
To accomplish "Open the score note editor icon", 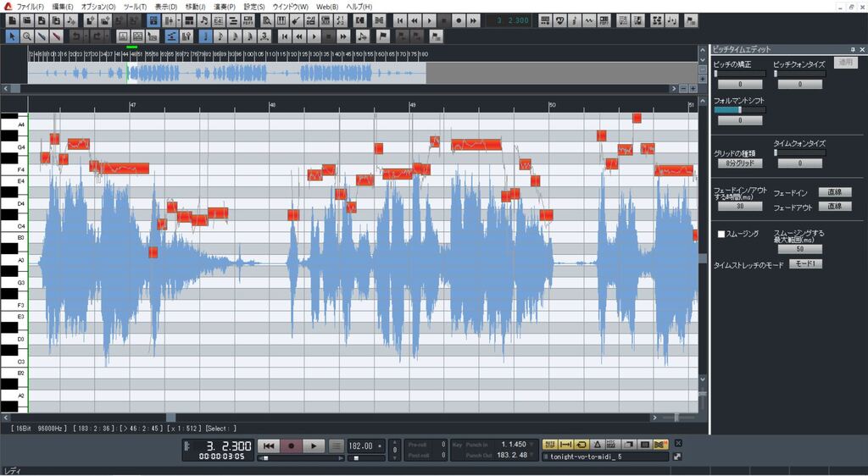I will [203, 20].
